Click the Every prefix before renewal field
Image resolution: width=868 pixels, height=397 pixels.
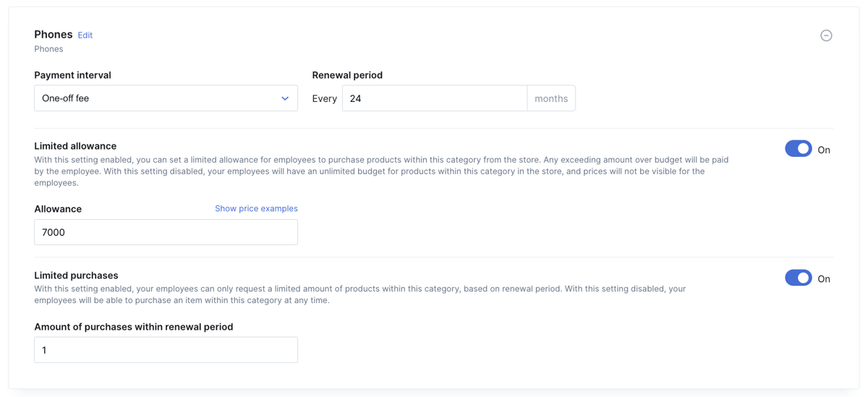(325, 98)
